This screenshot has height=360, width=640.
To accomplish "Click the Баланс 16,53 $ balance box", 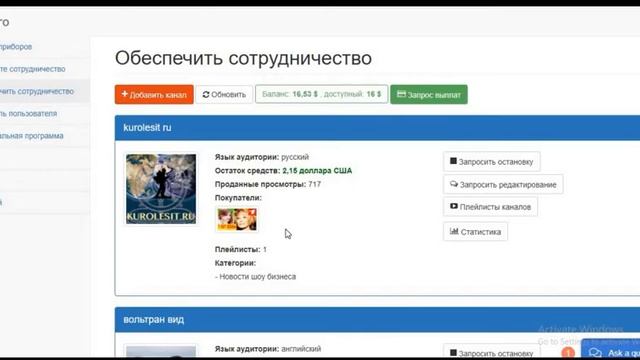I will click(322, 94).
